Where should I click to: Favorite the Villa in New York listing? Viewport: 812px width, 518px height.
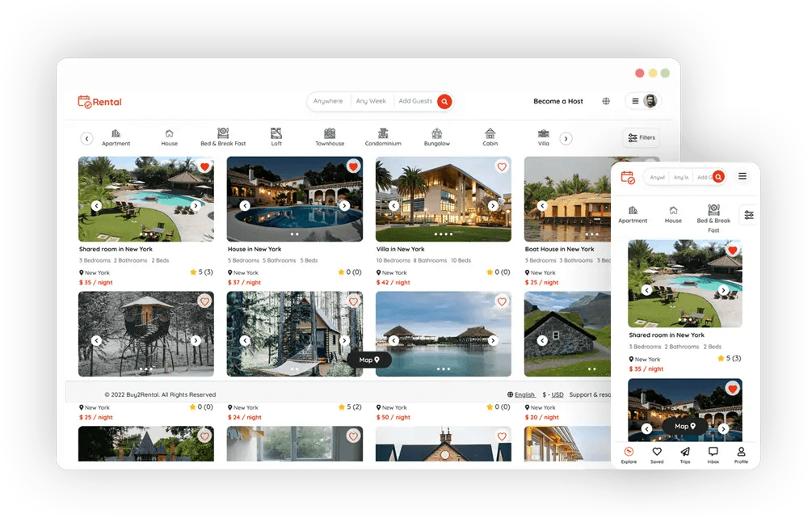pyautogui.click(x=502, y=167)
